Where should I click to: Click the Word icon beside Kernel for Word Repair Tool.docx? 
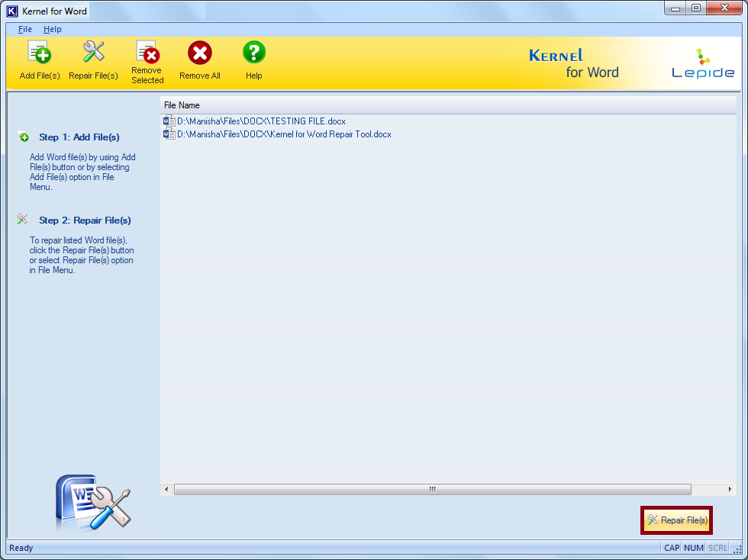tap(169, 134)
